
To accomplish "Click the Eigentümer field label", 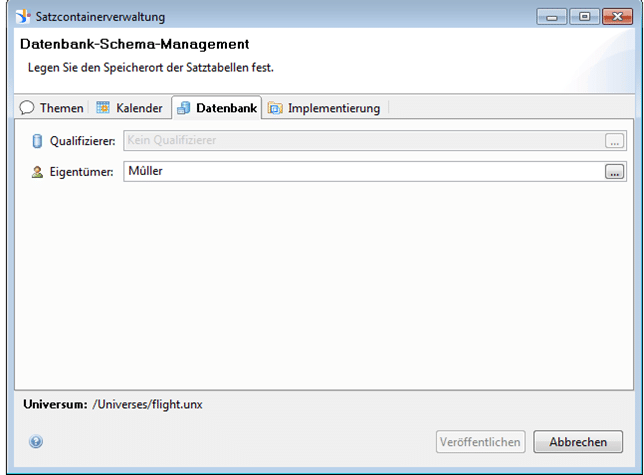I will (x=81, y=172).
